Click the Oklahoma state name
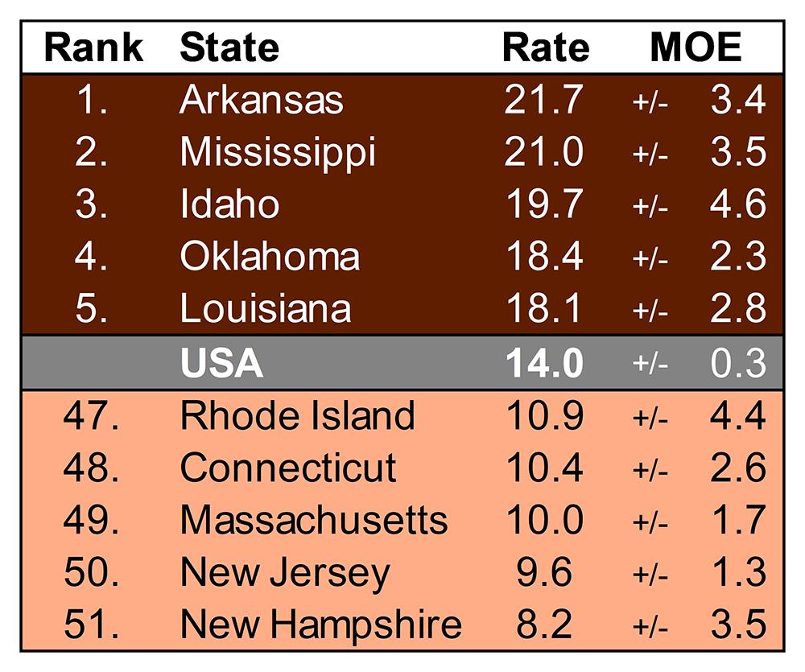Screen dimensions: 805x672 pyautogui.click(x=270, y=258)
